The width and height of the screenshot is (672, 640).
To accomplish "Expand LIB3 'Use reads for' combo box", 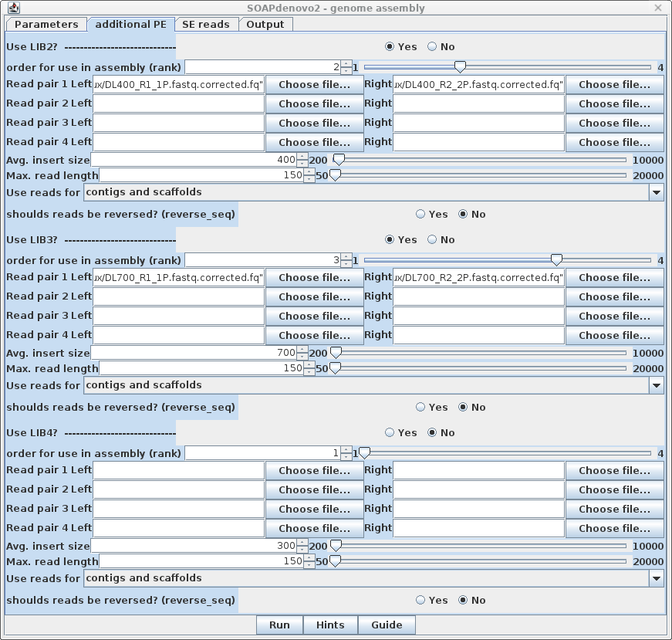I will (656, 384).
